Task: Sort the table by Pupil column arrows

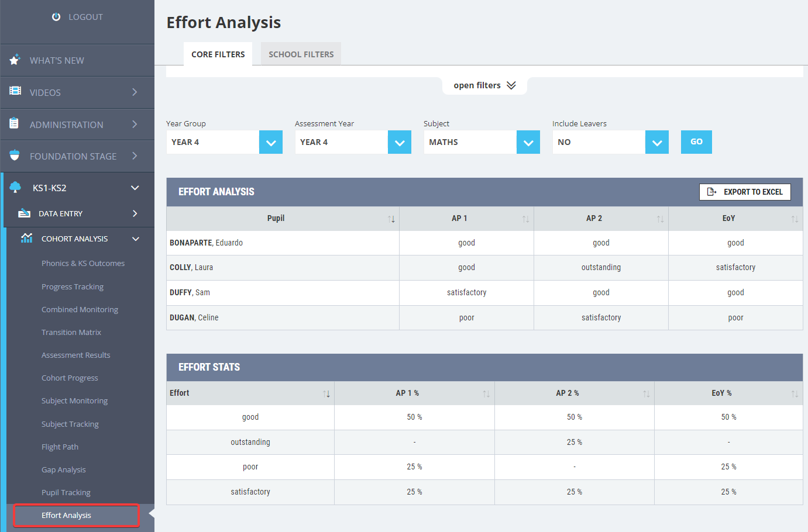Action: pos(391,219)
